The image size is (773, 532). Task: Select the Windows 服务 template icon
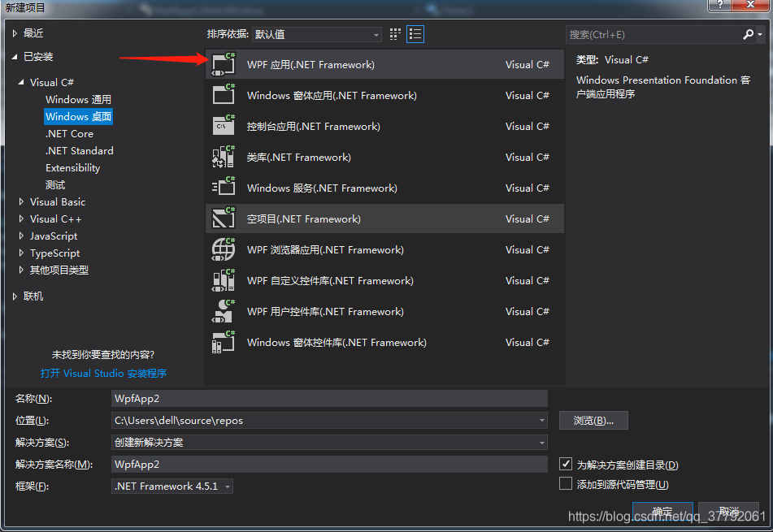[x=224, y=188]
